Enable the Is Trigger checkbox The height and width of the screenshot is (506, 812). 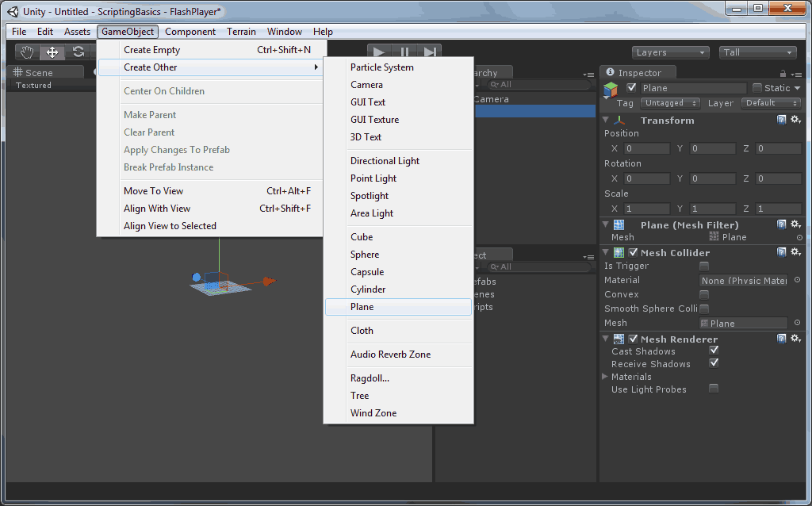[x=704, y=266]
